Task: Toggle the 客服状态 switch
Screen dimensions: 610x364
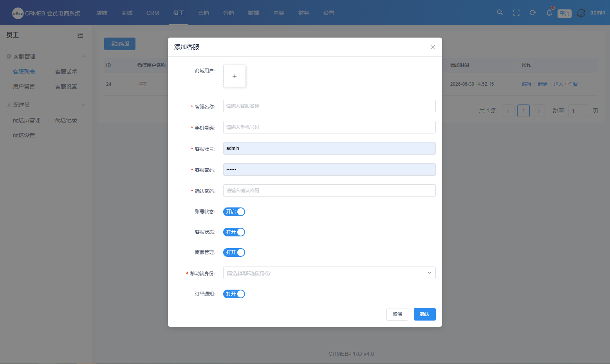Action: coord(234,232)
